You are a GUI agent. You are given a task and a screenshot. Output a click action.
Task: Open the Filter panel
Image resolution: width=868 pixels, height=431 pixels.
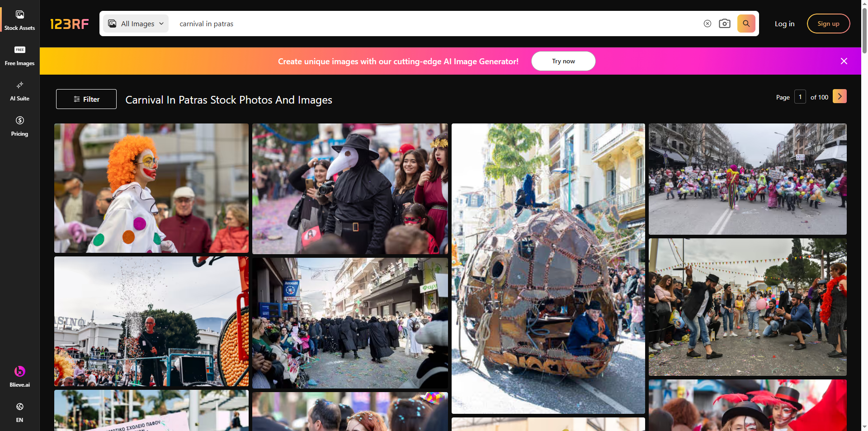coord(86,99)
